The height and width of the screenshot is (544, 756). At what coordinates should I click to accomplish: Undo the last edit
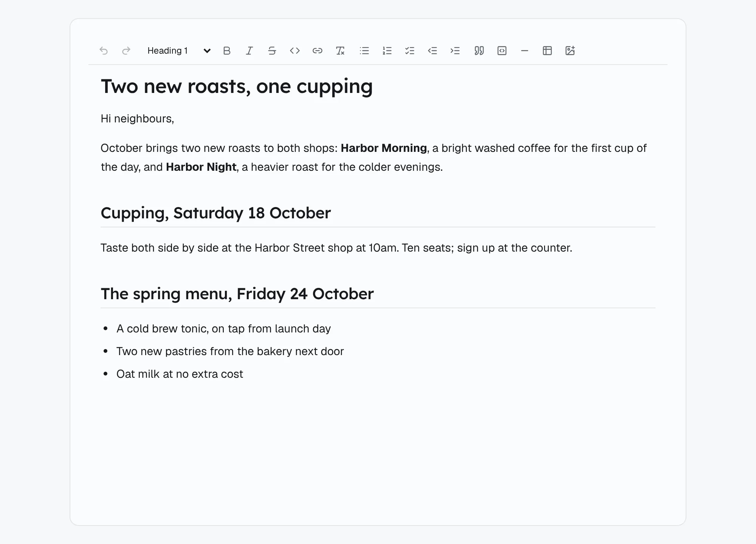click(x=104, y=51)
